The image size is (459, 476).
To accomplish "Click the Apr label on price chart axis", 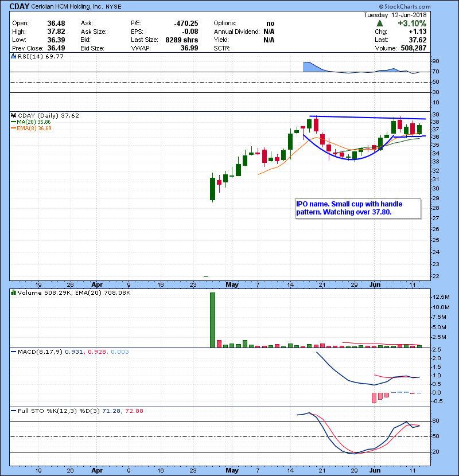I will (x=97, y=285).
